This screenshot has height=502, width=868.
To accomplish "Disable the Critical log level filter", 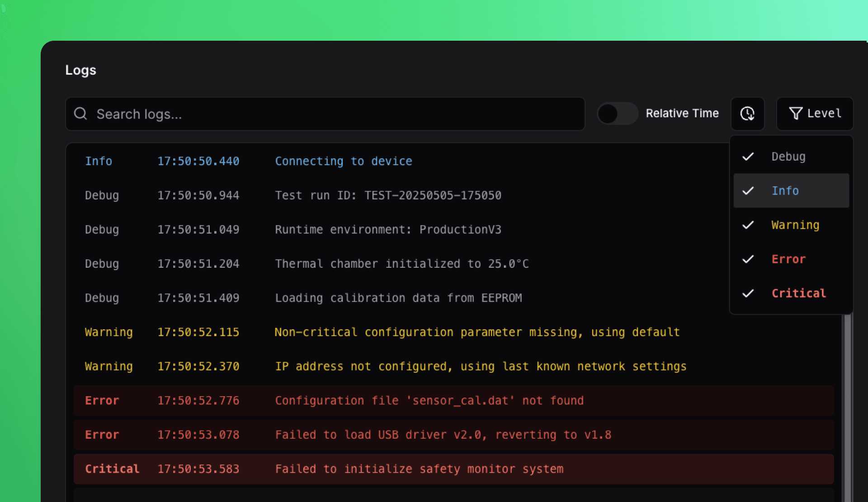I will (x=798, y=294).
